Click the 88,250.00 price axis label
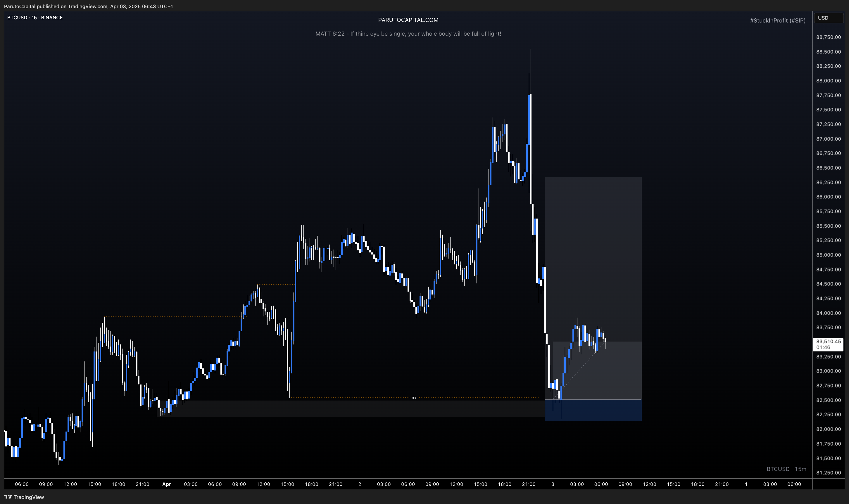 coord(828,66)
